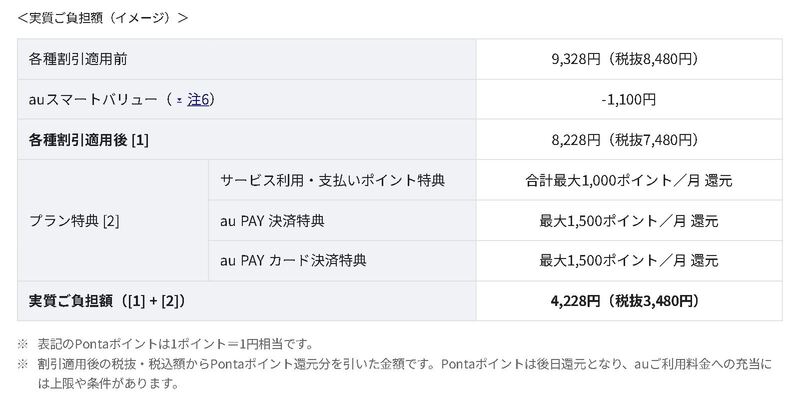Click the auスマートバリュー label text

coord(92,99)
